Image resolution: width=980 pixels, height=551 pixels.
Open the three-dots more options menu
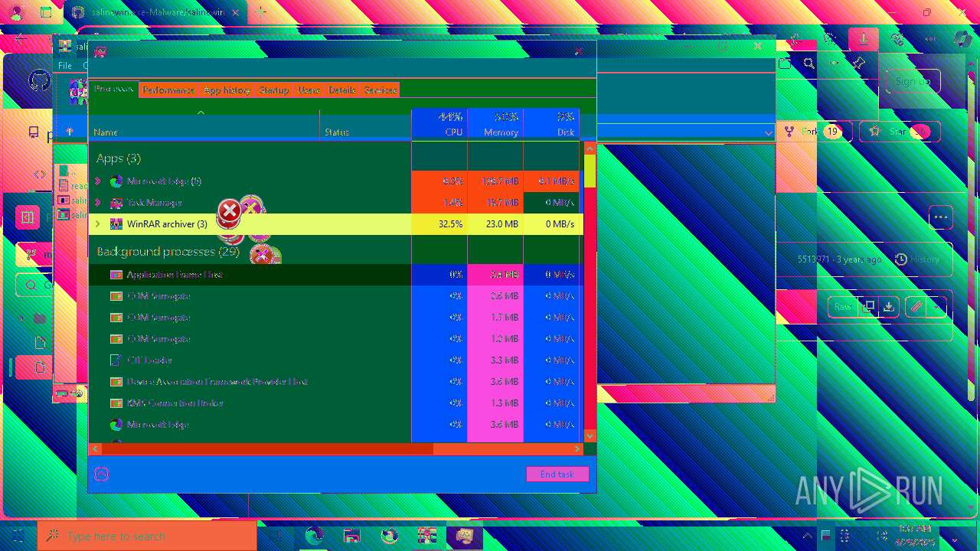click(x=941, y=217)
